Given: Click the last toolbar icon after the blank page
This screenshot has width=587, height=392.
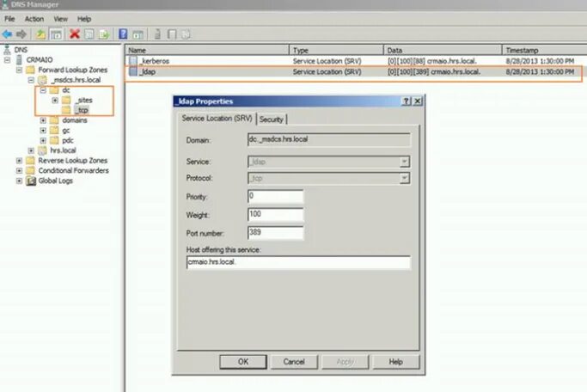Looking at the screenshot, I should tap(186, 34).
